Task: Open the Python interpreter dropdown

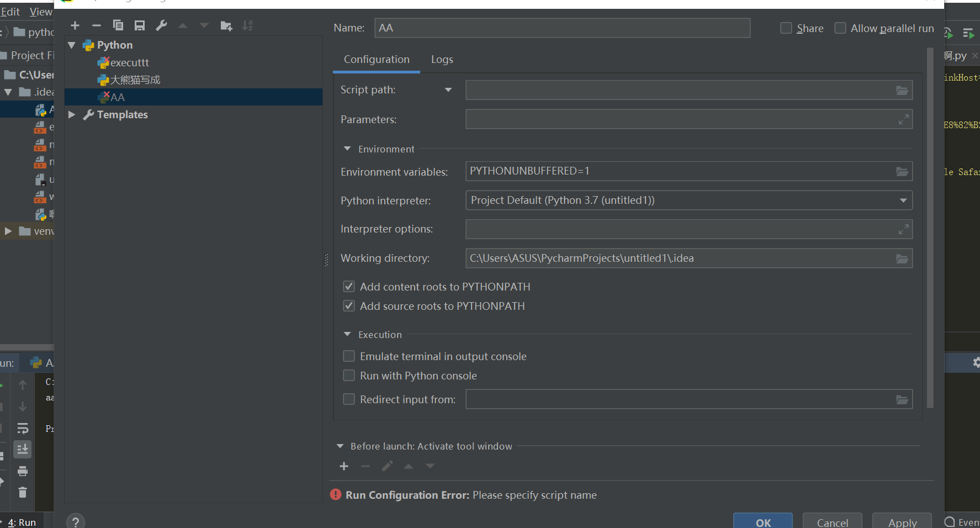Action: tap(903, 200)
